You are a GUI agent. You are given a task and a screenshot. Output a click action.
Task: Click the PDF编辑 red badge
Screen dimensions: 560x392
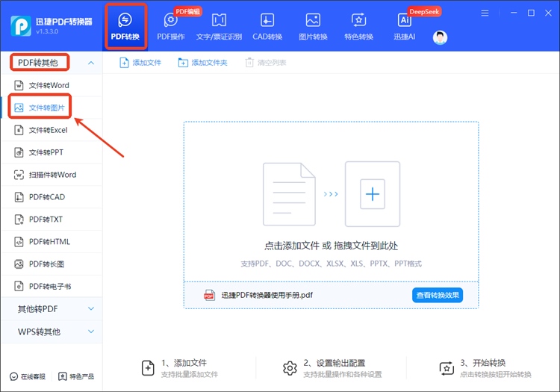(x=187, y=11)
